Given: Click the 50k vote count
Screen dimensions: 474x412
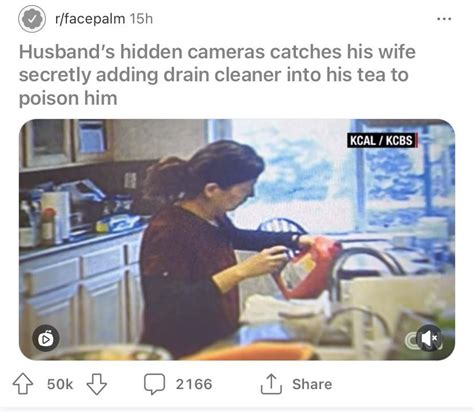Looking at the screenshot, I should click(60, 384).
